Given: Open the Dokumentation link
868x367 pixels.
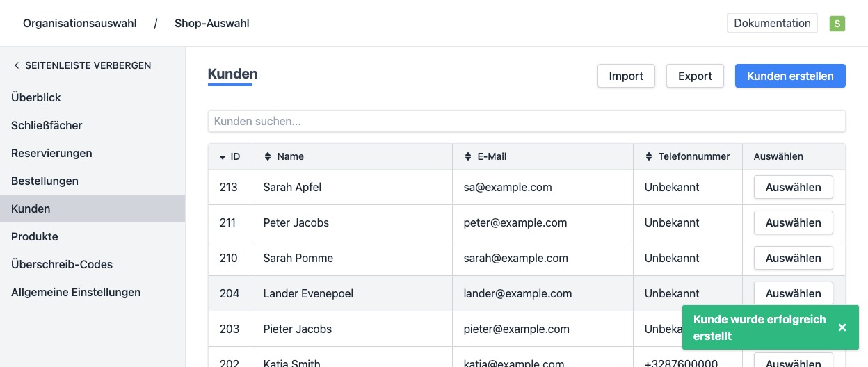Looking at the screenshot, I should point(772,23).
